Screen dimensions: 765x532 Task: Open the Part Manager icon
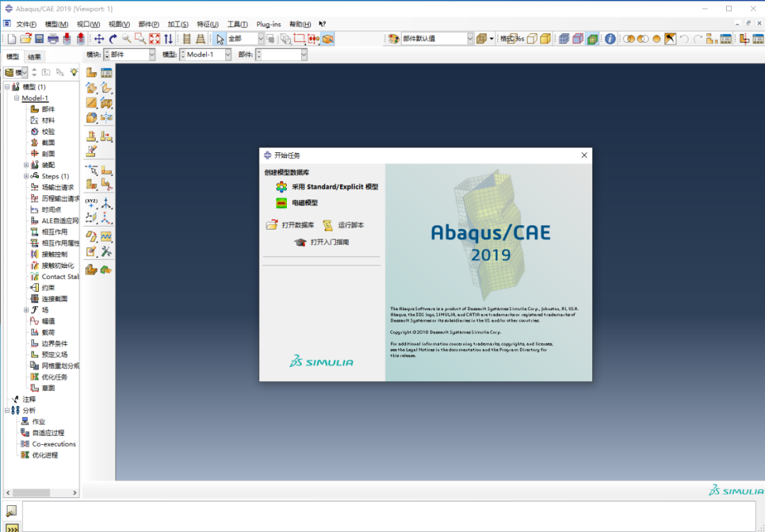coord(106,73)
